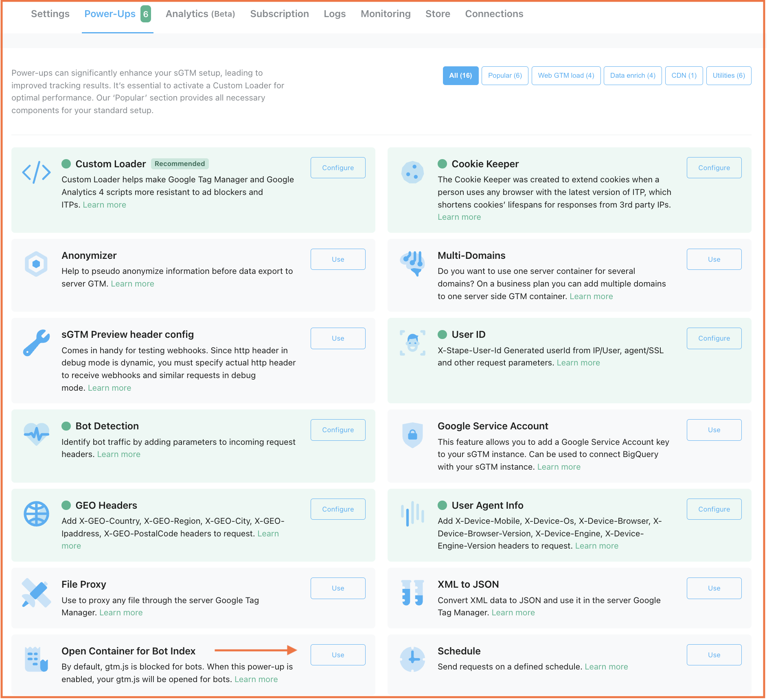The image size is (767, 700).
Task: Filter by Web GTM load (4)
Action: pos(566,76)
